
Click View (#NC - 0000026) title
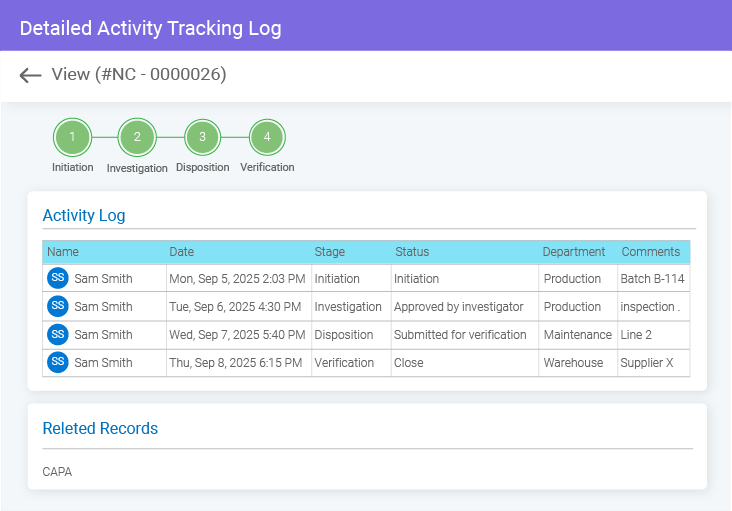[x=139, y=74]
